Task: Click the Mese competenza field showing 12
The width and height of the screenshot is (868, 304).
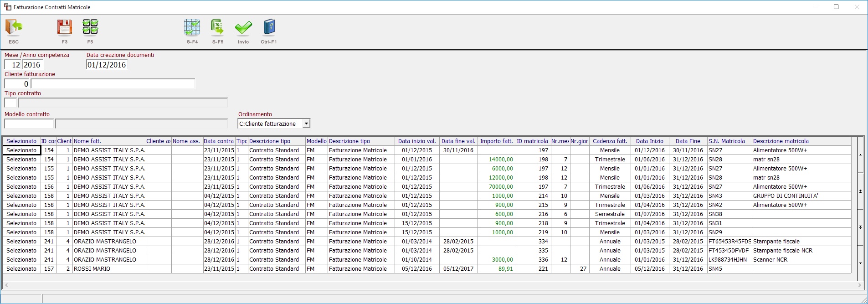Action: point(13,65)
